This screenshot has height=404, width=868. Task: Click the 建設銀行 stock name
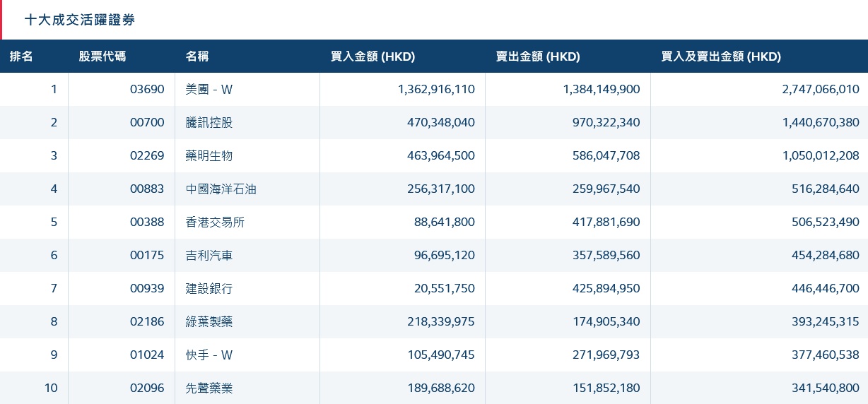point(209,289)
